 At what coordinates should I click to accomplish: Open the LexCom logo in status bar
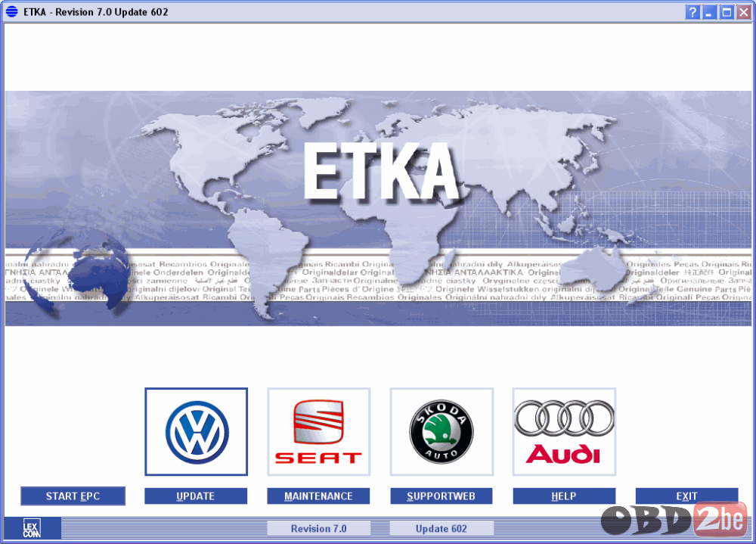[32, 527]
